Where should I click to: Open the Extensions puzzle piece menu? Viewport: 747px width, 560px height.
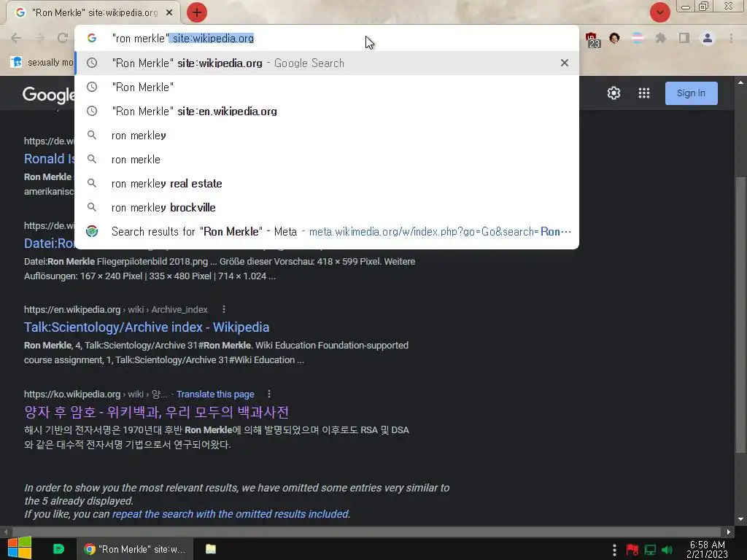660,38
